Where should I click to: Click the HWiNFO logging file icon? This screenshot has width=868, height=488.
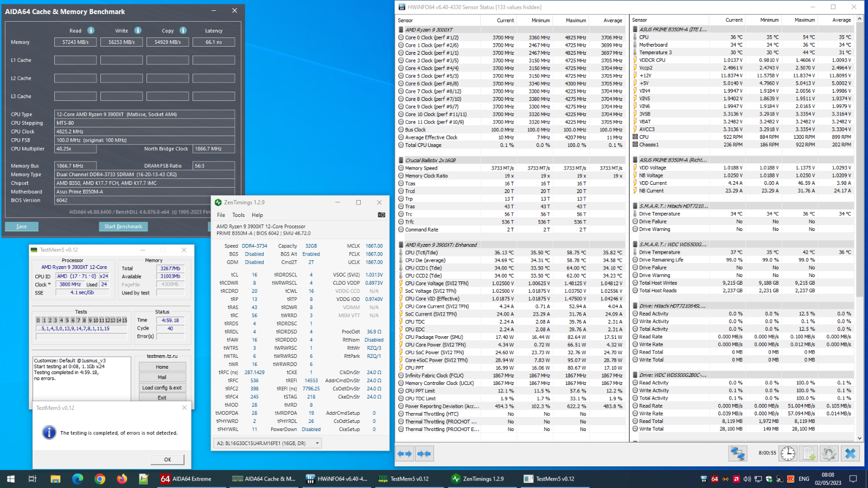[809, 453]
